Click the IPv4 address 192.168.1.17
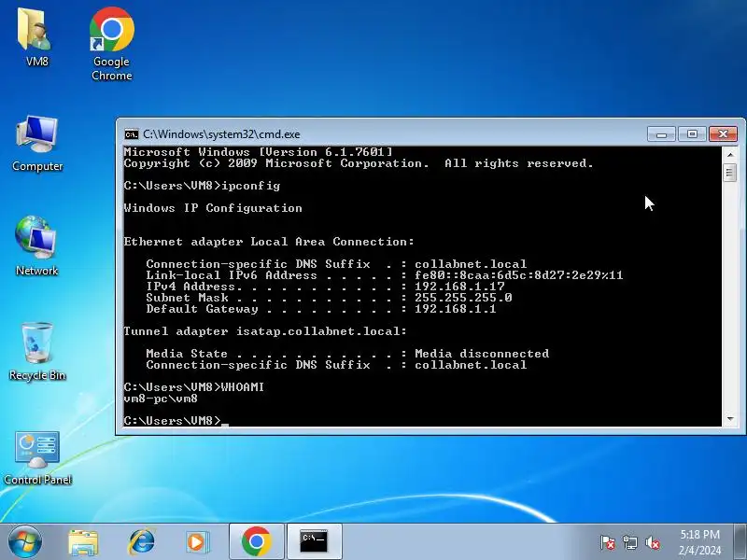747x560 pixels. [x=459, y=287]
